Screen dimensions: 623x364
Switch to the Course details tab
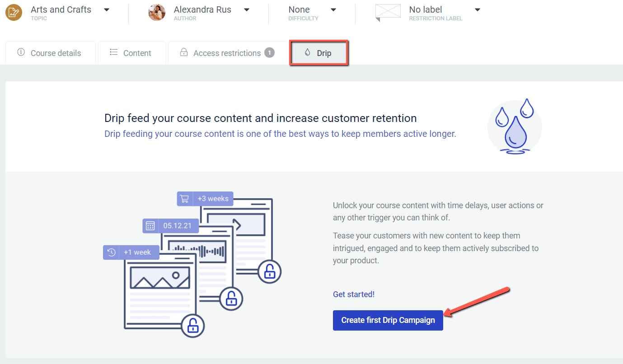51,53
